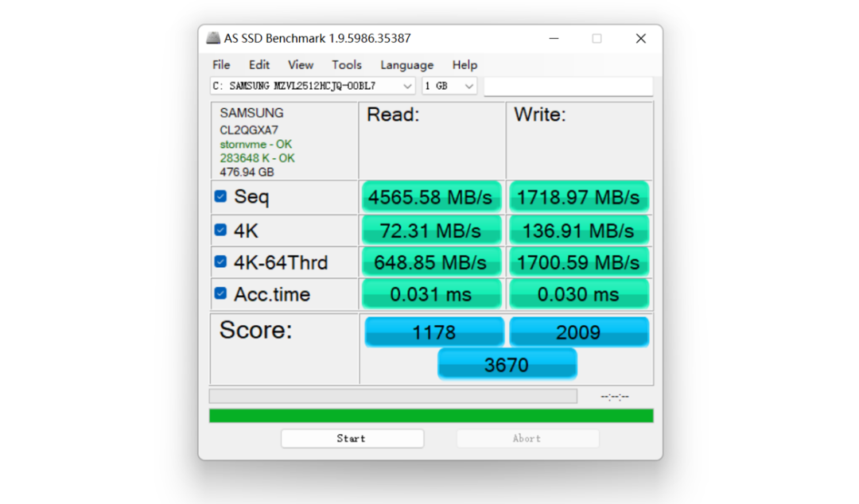Viewport: 859px width, 504px height.
Task: Click the stornvme - OK driver text
Action: 256,144
